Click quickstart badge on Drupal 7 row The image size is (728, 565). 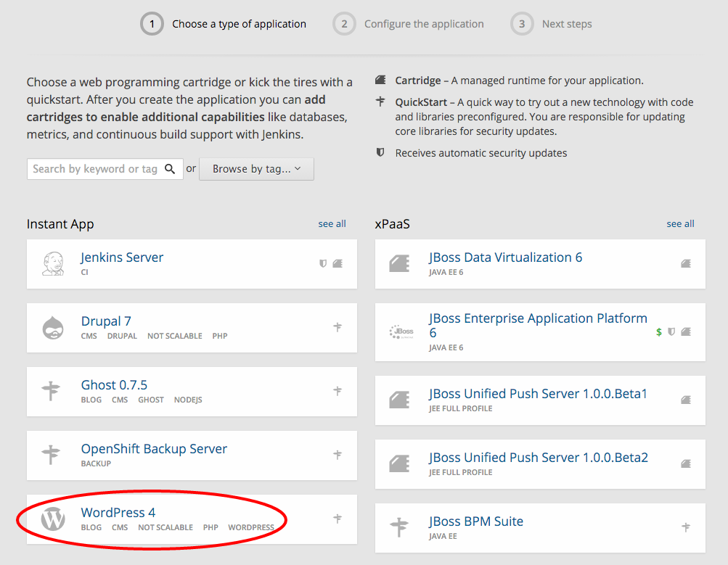tap(338, 327)
